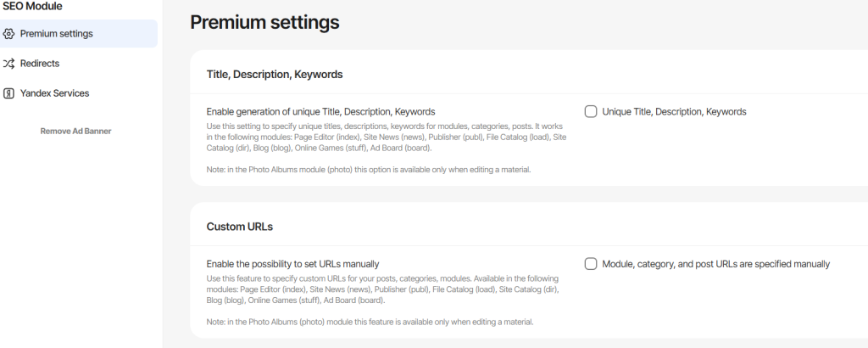Screen dimensions: 868x348
Task: Tick the manually specified URLs checkbox
Action: click(x=591, y=264)
